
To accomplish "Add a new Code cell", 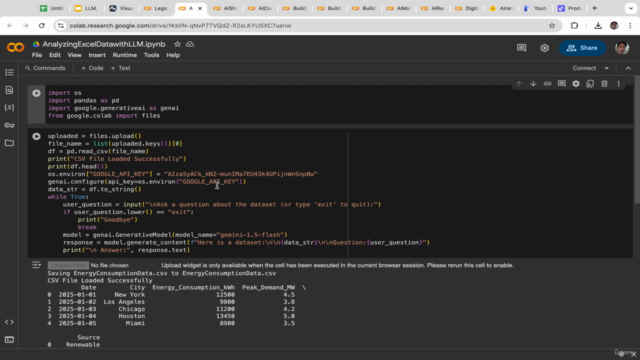I will tap(92, 68).
